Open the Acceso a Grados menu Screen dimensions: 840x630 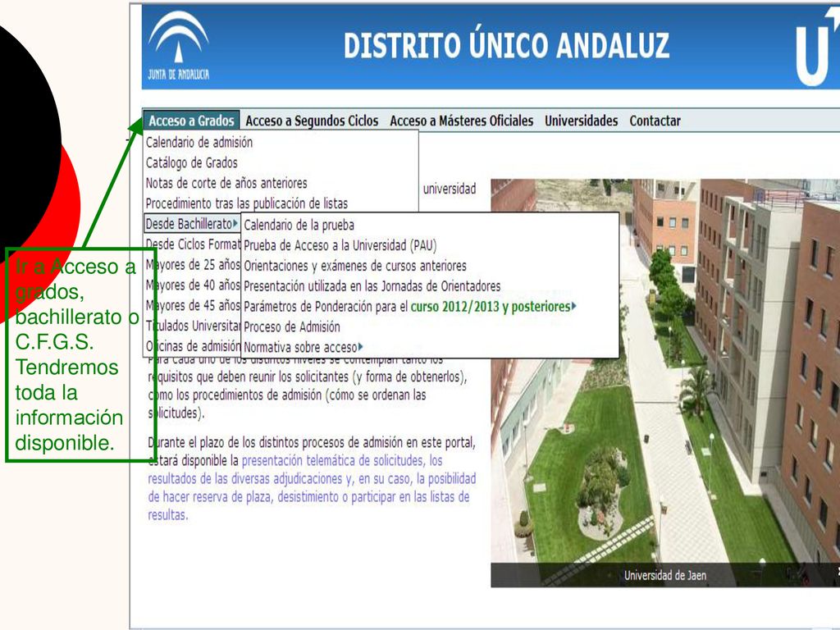coord(191,121)
